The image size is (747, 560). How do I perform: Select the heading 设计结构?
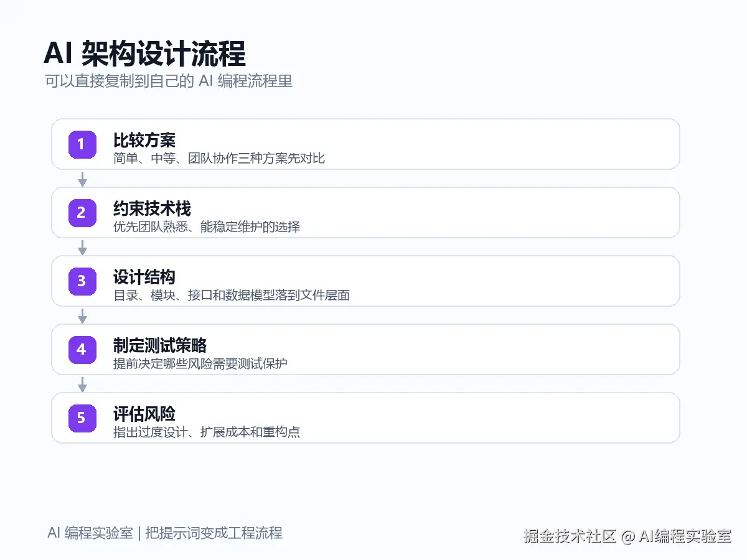point(144,277)
